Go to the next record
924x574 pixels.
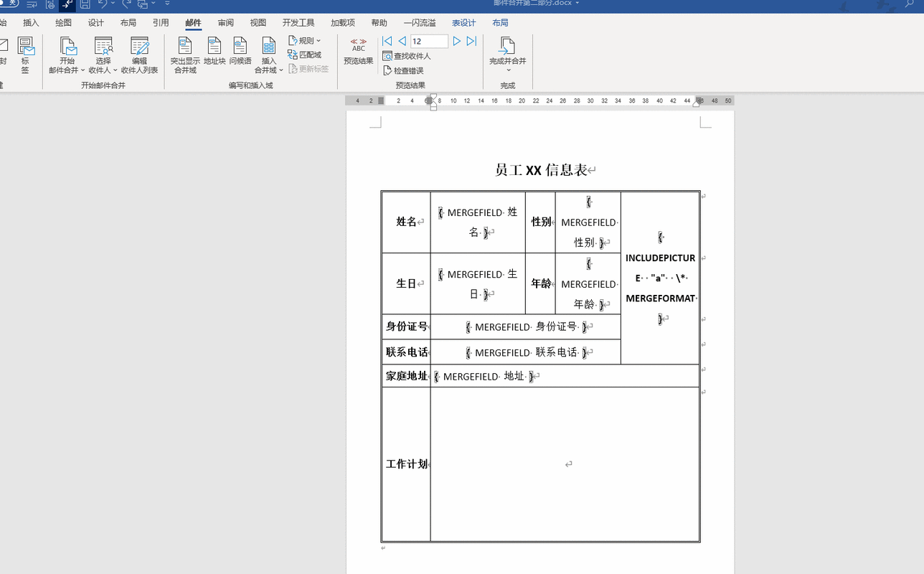point(457,41)
